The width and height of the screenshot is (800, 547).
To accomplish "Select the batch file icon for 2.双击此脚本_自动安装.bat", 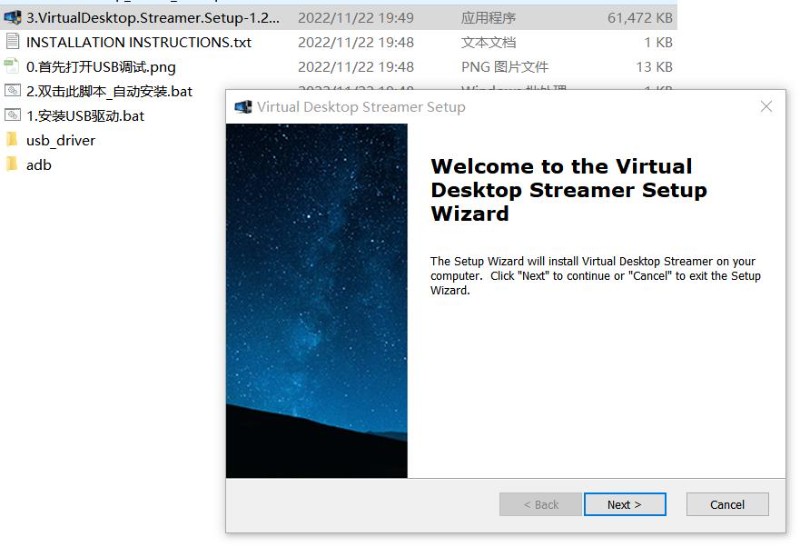I will coord(12,90).
